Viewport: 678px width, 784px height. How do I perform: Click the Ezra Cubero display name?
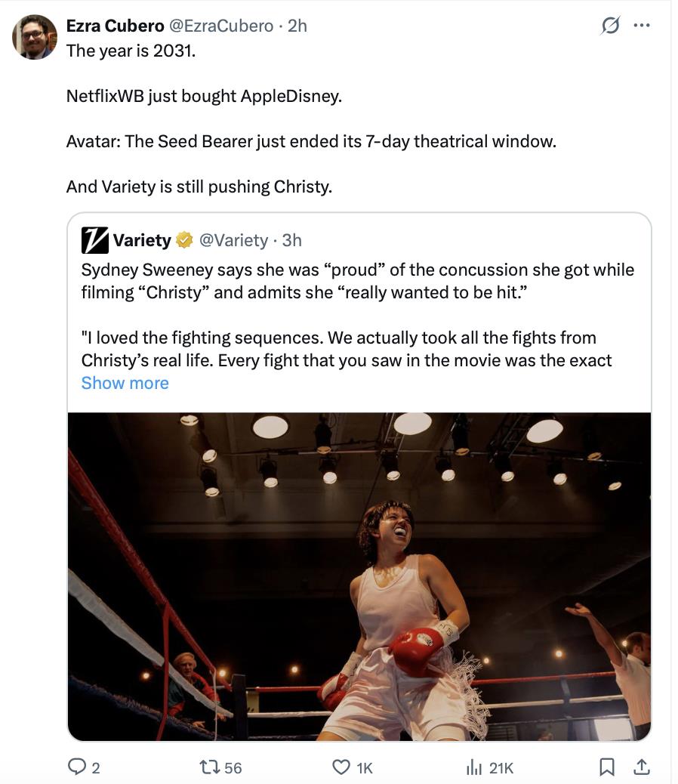[115, 26]
